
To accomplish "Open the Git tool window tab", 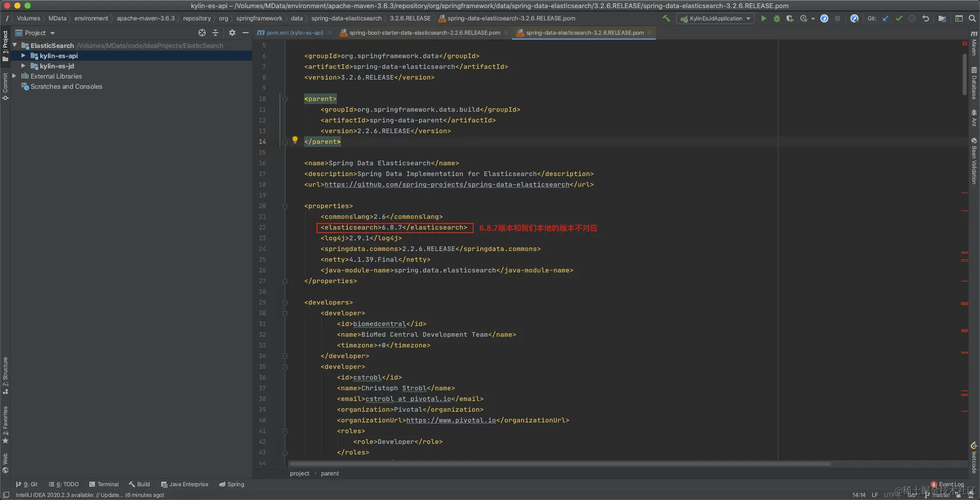I will coord(27,484).
